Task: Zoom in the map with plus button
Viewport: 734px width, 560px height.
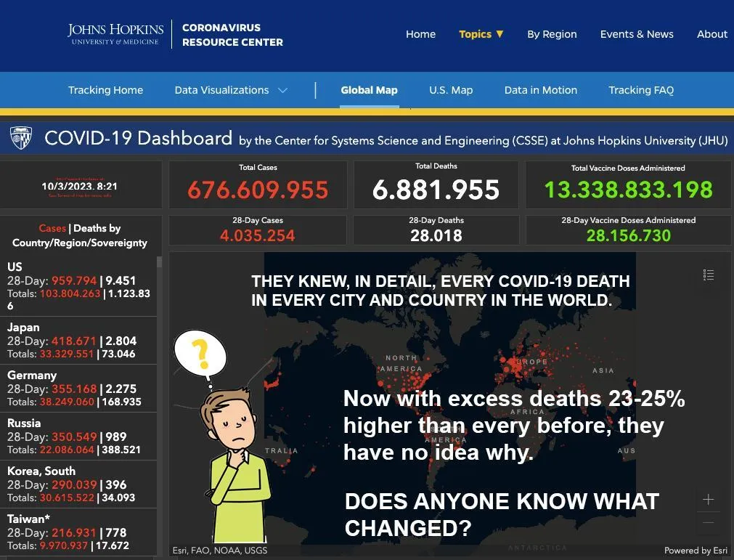Action: 709,500
